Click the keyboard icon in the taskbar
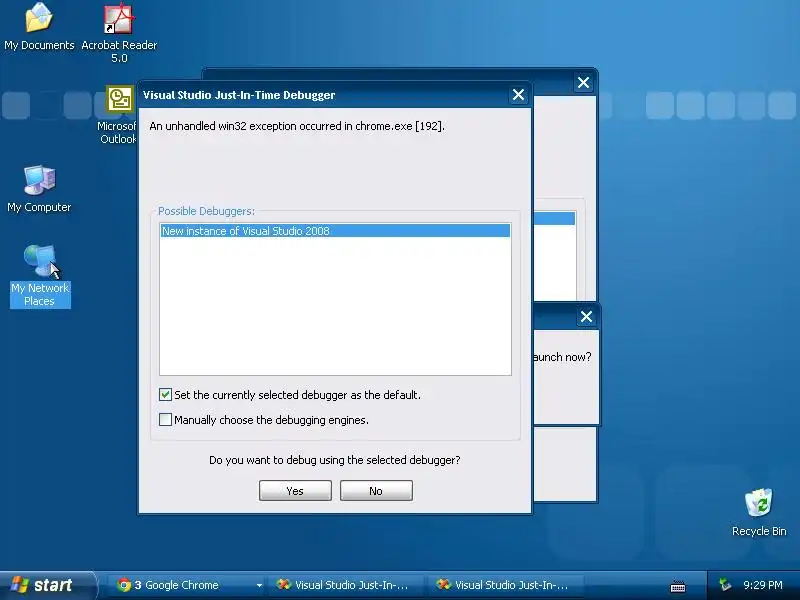The width and height of the screenshot is (800, 600). [x=678, y=587]
